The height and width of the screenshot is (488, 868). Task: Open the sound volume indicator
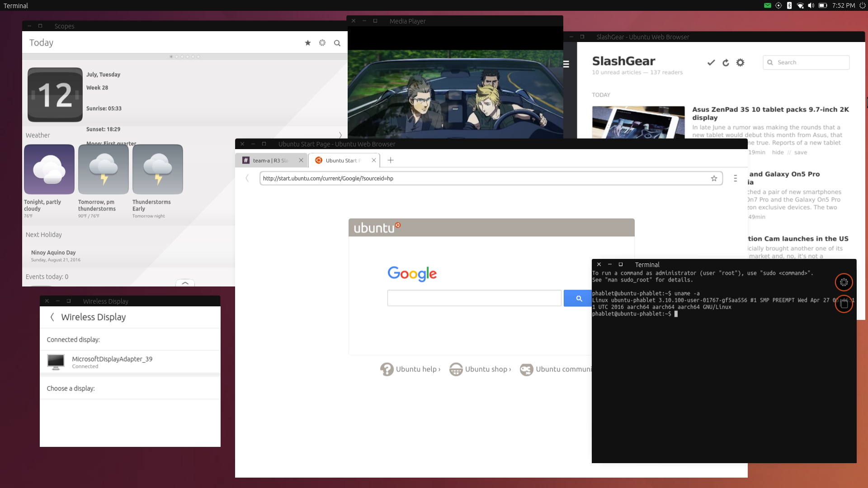click(x=811, y=5)
